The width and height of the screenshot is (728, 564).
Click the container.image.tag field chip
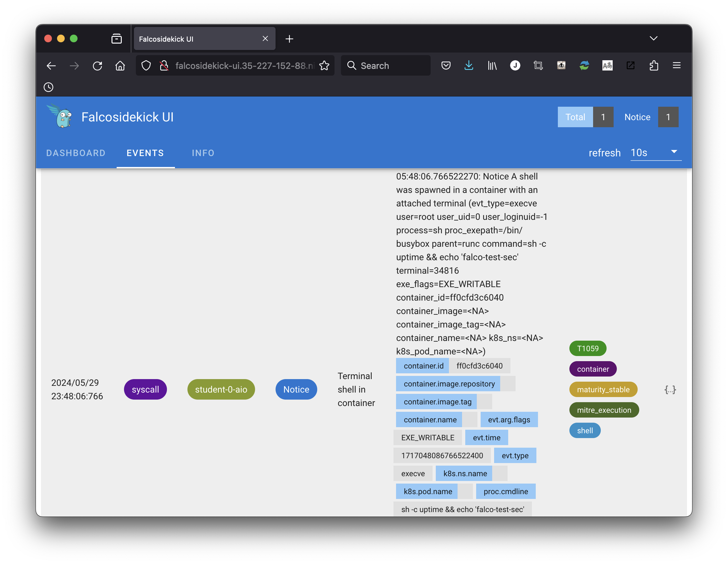(x=436, y=402)
